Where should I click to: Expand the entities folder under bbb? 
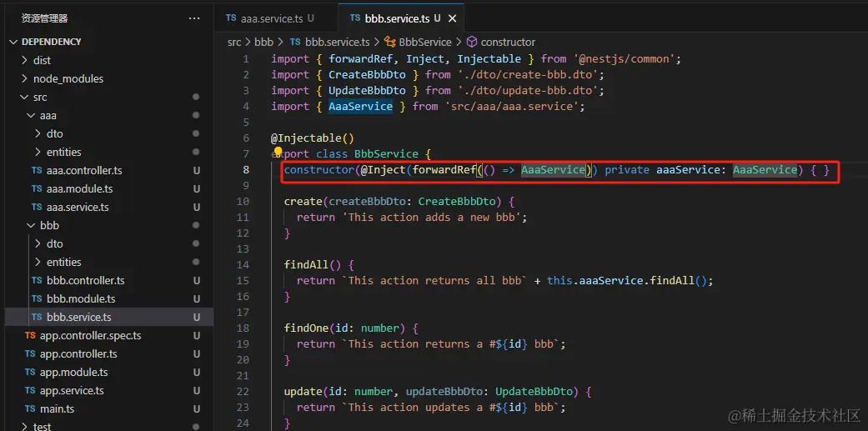[x=63, y=263]
